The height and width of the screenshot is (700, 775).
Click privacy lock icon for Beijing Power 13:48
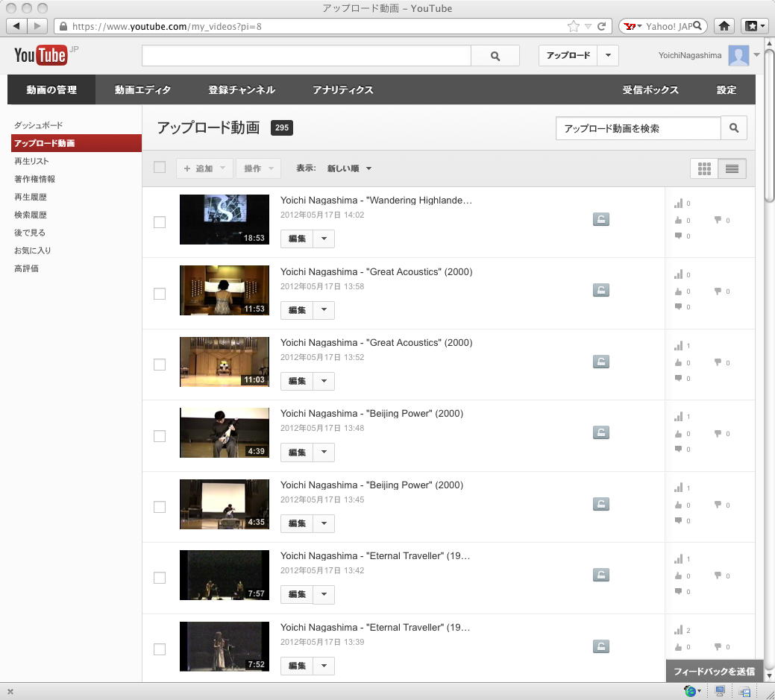(601, 432)
